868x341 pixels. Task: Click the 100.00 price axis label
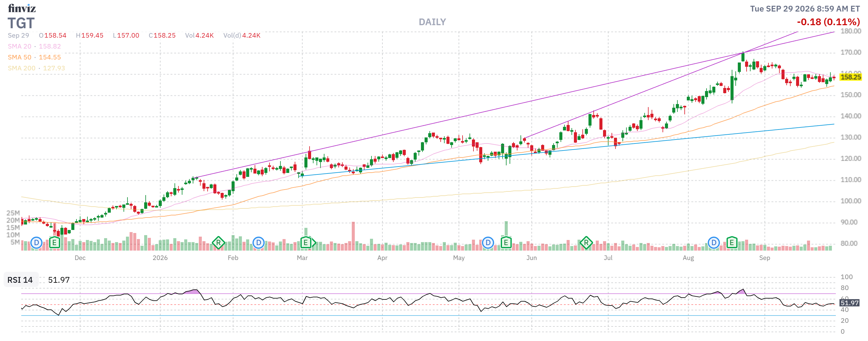point(850,201)
